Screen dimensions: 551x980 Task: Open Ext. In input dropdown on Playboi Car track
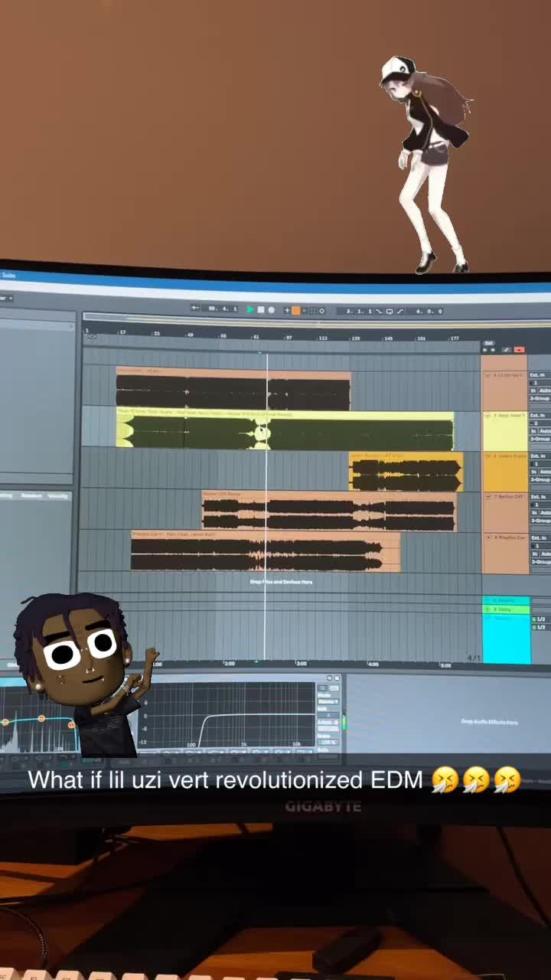click(x=540, y=538)
